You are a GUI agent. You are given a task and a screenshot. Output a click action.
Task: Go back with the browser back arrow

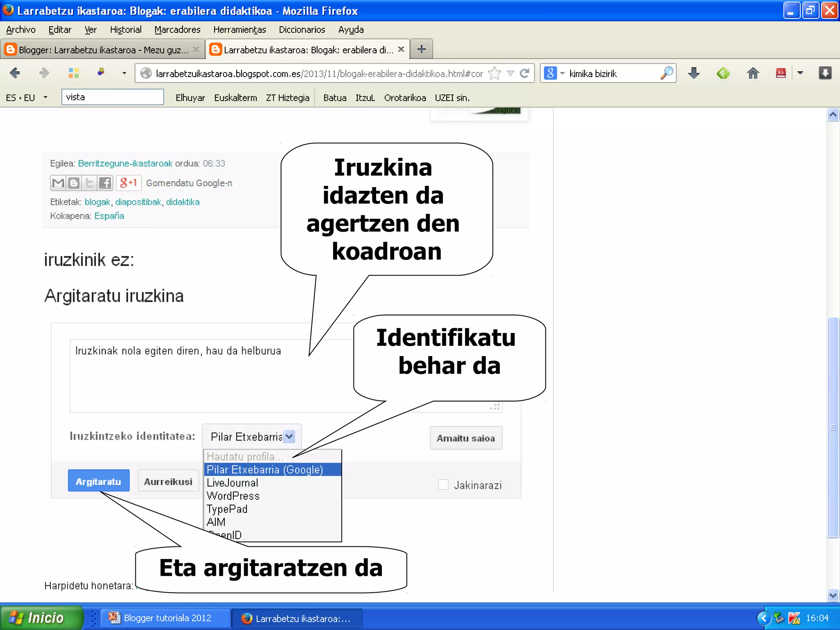[x=15, y=73]
